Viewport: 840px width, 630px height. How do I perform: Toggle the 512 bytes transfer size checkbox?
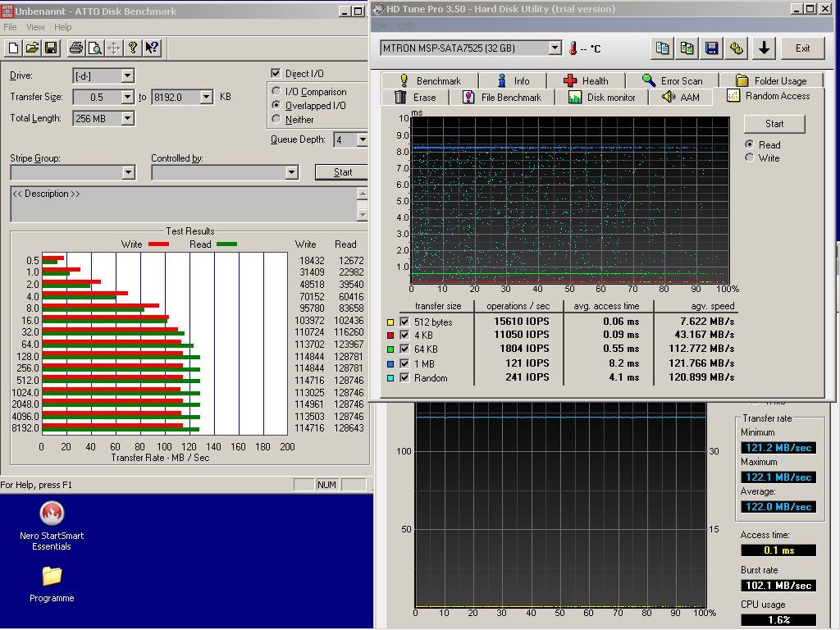click(x=405, y=322)
